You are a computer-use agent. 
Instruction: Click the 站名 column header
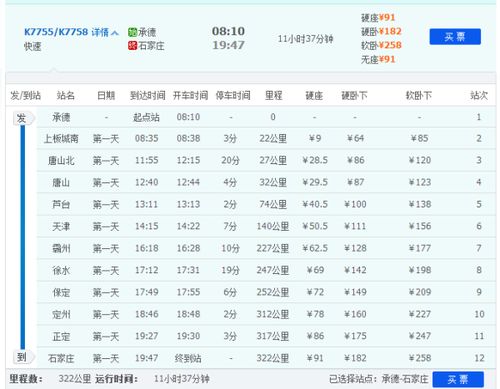[65, 96]
